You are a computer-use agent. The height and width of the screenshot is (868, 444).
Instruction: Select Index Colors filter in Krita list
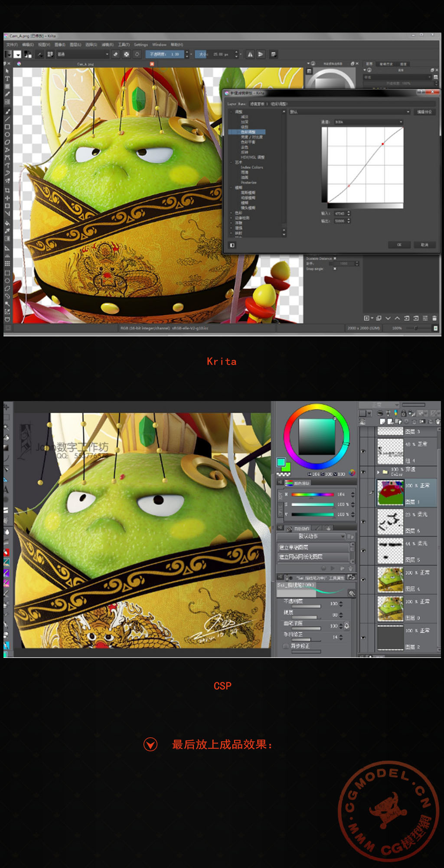(x=252, y=168)
